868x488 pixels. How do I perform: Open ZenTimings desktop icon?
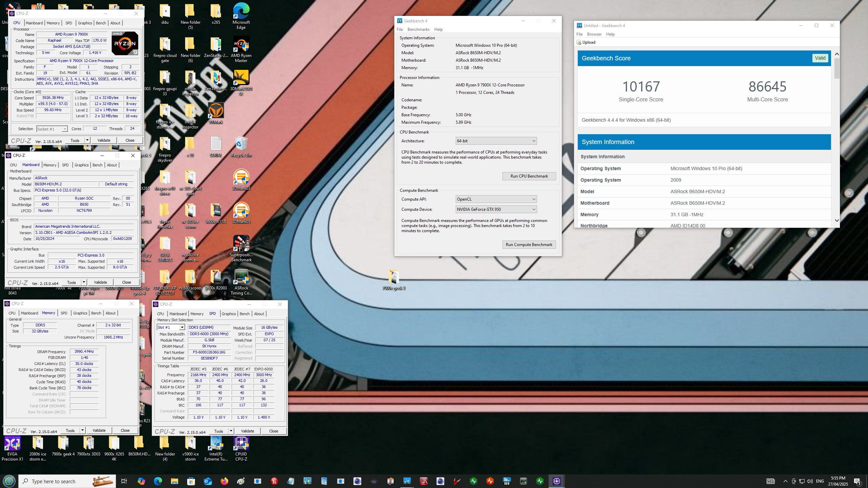coord(216,80)
